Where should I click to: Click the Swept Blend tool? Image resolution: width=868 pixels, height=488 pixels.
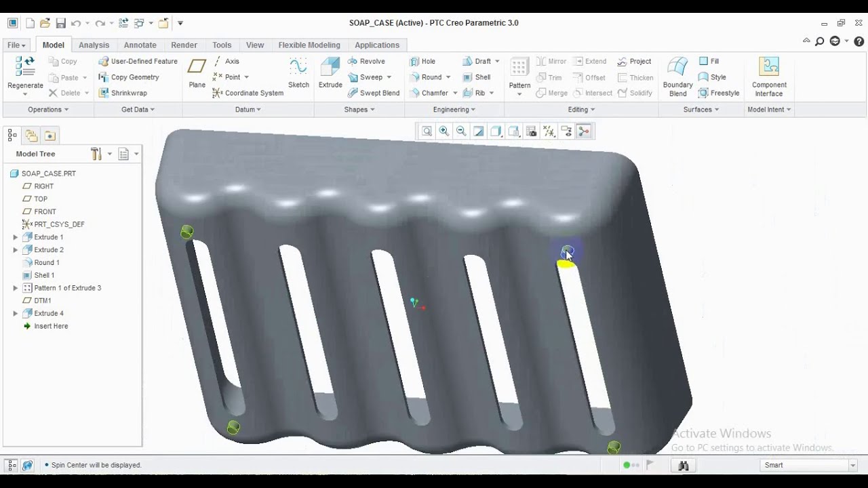click(x=373, y=93)
